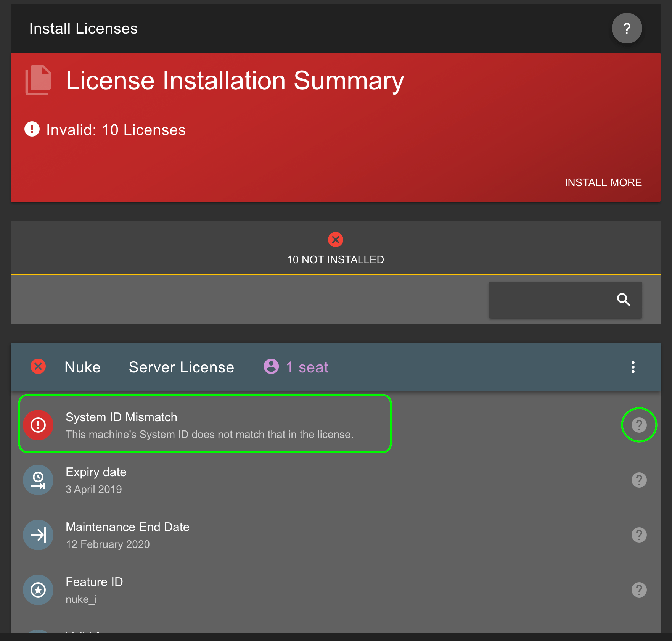The height and width of the screenshot is (641, 672).
Task: Click the Expiry date clock icon
Action: [x=38, y=480]
